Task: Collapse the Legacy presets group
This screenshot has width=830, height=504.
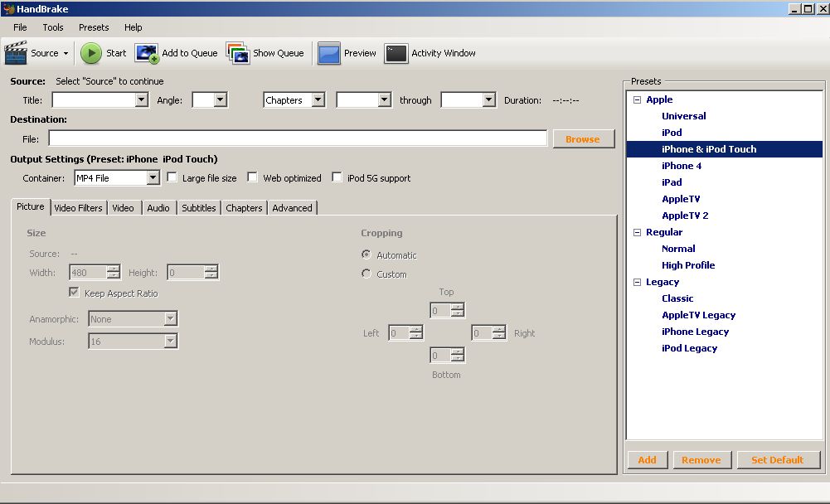Action: 638,282
